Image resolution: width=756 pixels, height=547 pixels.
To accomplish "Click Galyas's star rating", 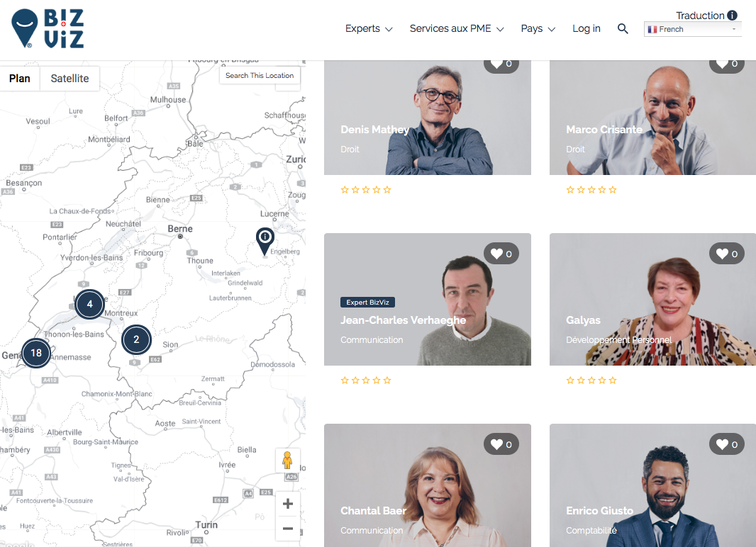I will pos(591,380).
